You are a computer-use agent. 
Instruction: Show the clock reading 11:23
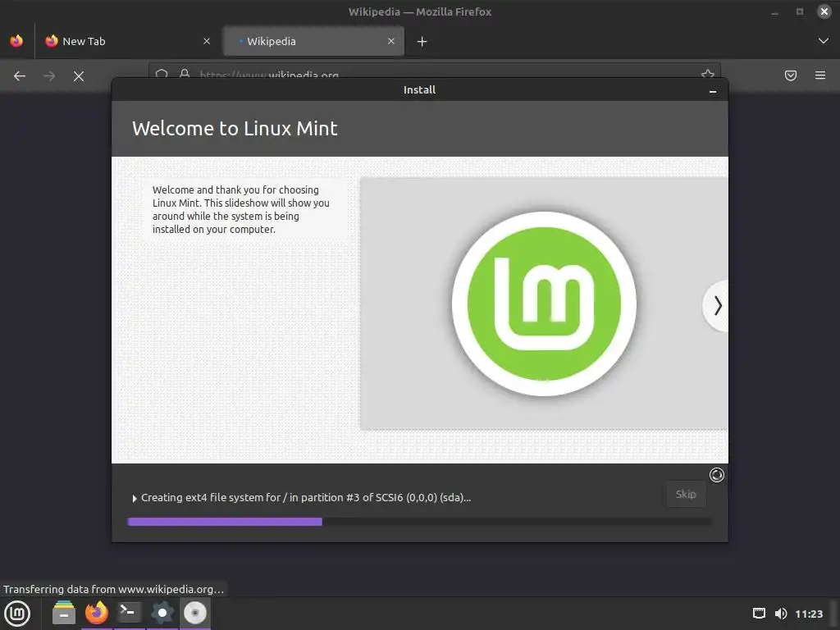tap(808, 614)
